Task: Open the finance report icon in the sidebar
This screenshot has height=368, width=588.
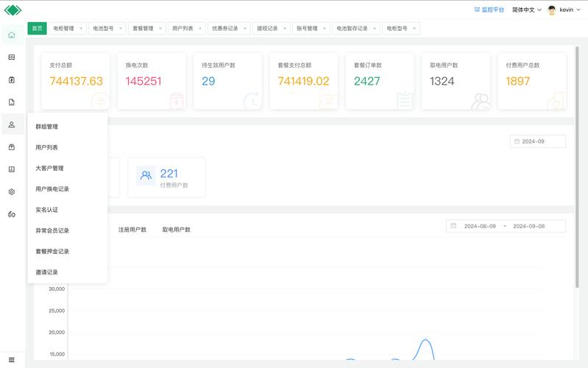Action: click(12, 169)
